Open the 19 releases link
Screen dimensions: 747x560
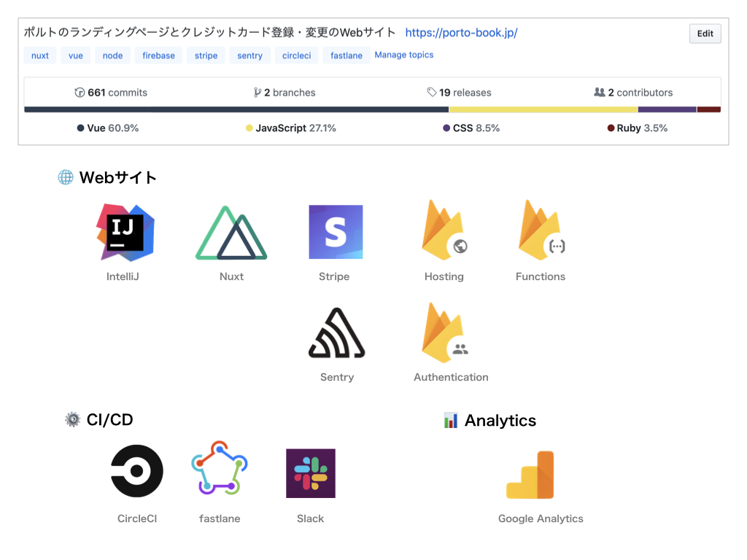coord(460,93)
